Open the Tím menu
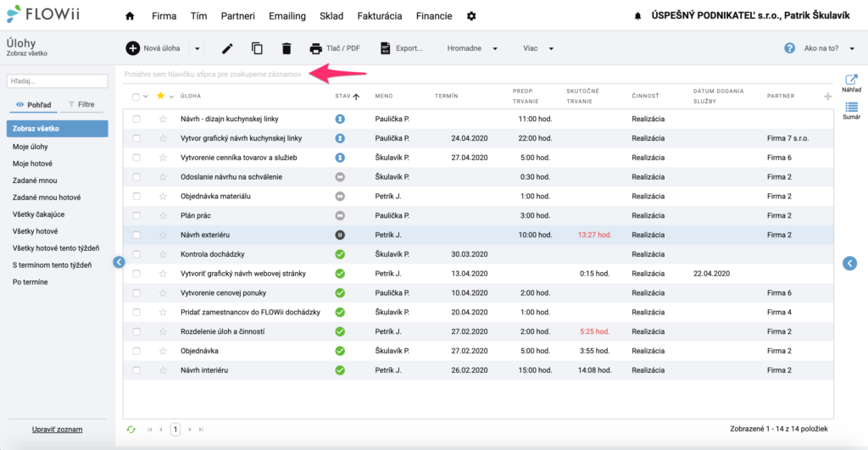Screen dimensions: 868x450 coord(198,16)
